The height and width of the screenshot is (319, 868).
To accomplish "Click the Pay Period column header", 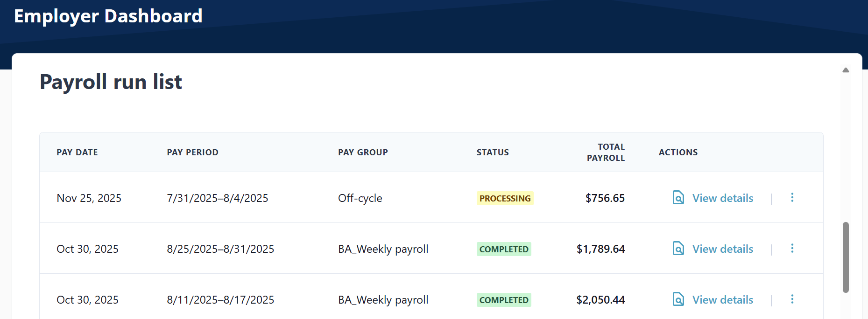I will pos(192,153).
